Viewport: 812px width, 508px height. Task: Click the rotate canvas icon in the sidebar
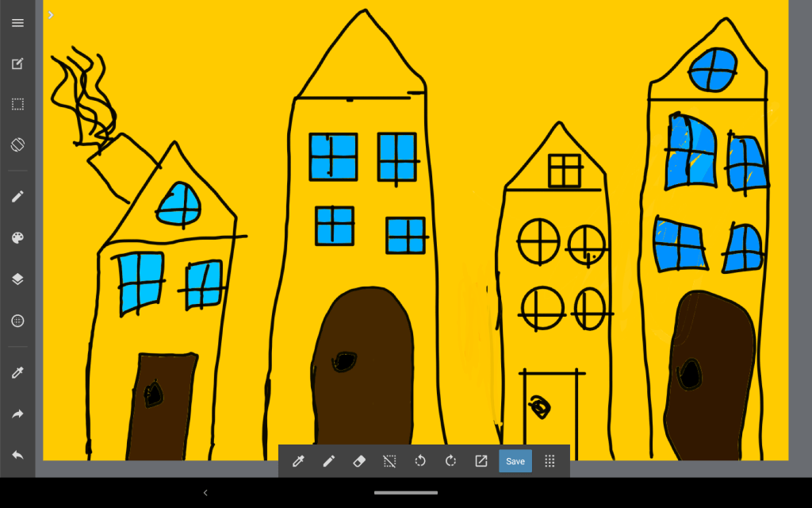(x=17, y=144)
